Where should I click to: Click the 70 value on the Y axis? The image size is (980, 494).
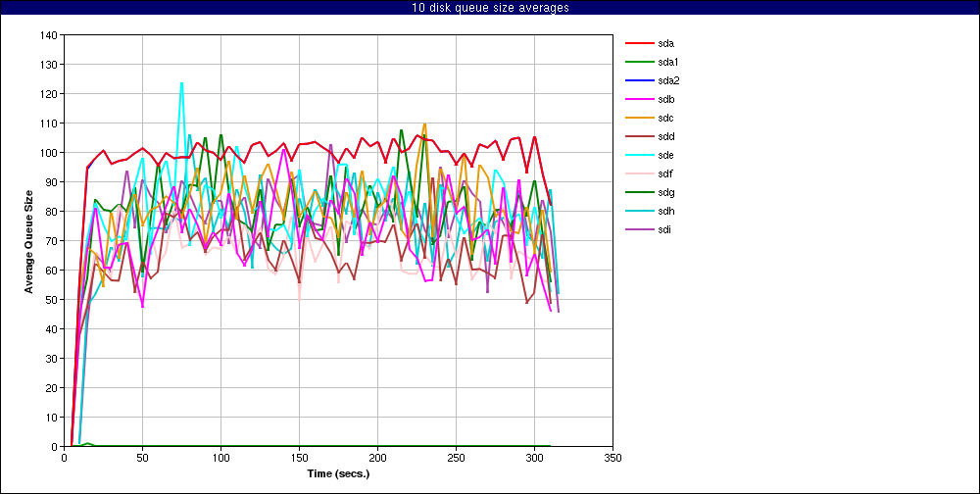tap(53, 241)
